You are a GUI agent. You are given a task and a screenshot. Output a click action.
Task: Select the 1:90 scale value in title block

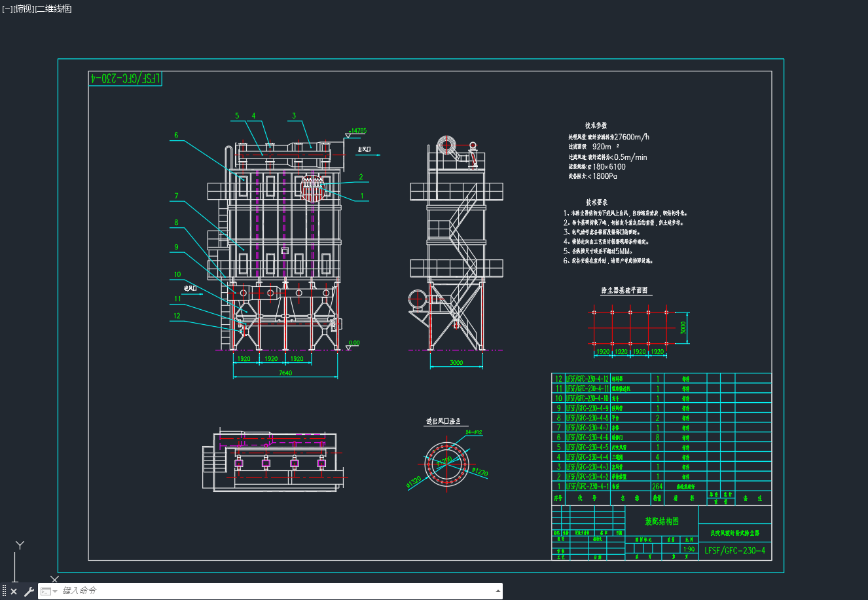tap(689, 550)
